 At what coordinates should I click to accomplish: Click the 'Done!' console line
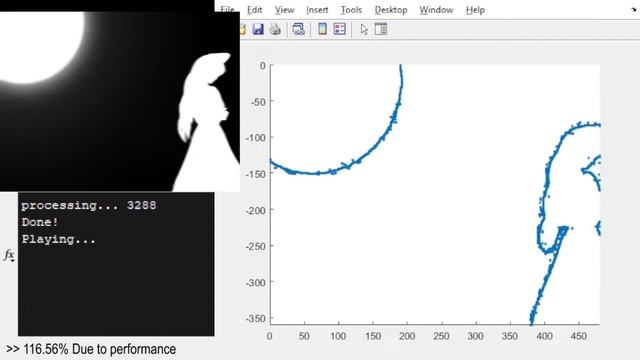(40, 222)
